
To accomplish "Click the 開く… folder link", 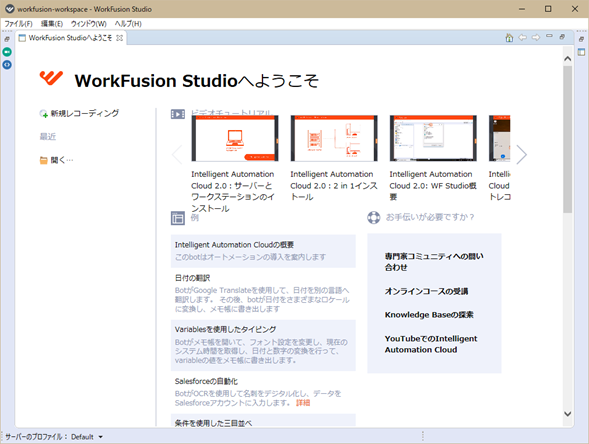I will coord(57,160).
